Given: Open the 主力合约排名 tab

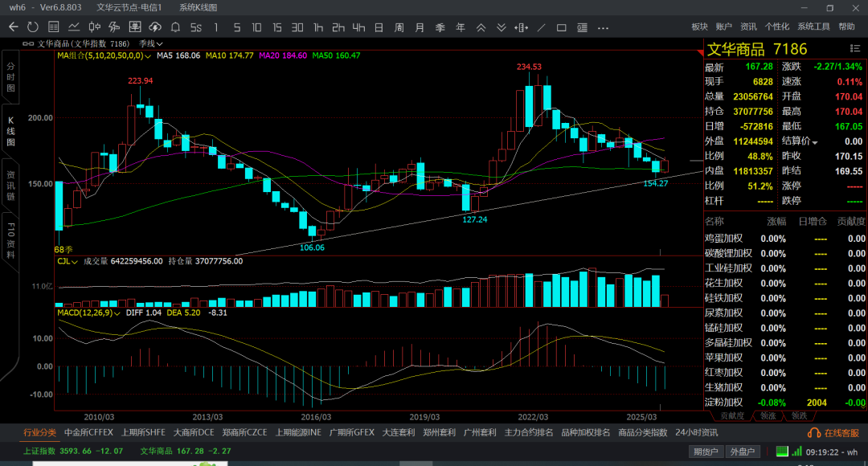Looking at the screenshot, I should click(x=529, y=433).
